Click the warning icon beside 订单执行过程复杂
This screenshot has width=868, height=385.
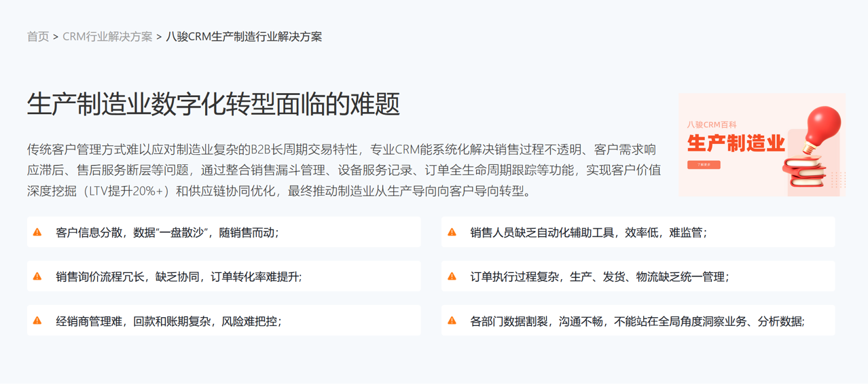452,276
